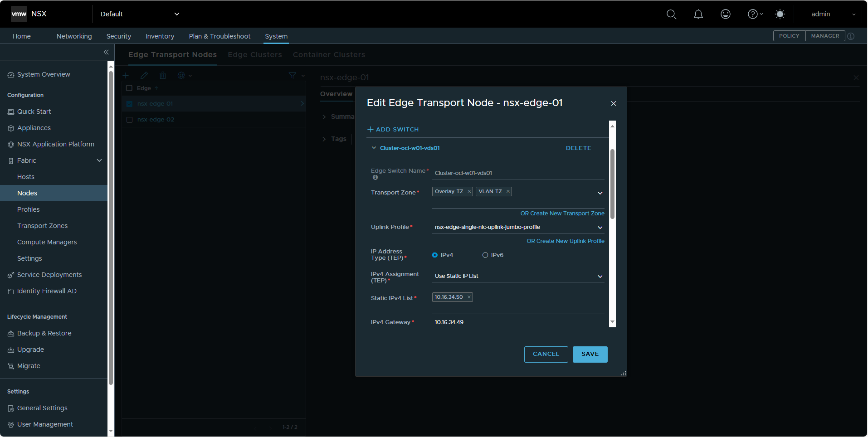Click the IPv4 Gateway input field
868x437 pixels.
(518, 322)
